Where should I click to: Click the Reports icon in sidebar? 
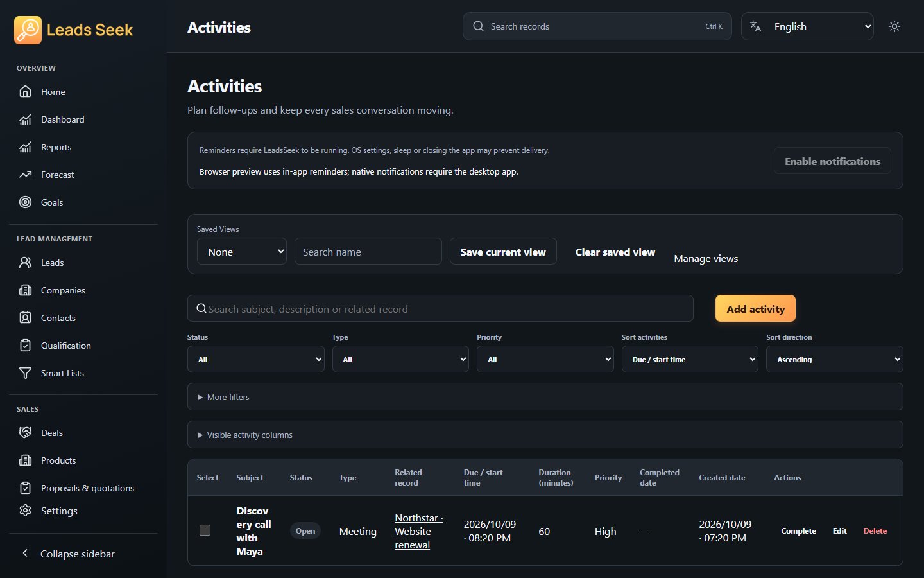(x=25, y=147)
